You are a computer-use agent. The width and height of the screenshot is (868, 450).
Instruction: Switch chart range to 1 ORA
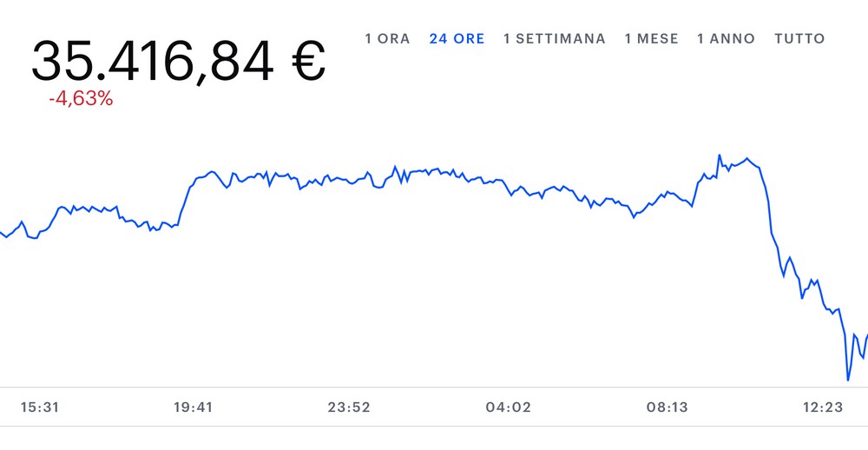click(387, 39)
